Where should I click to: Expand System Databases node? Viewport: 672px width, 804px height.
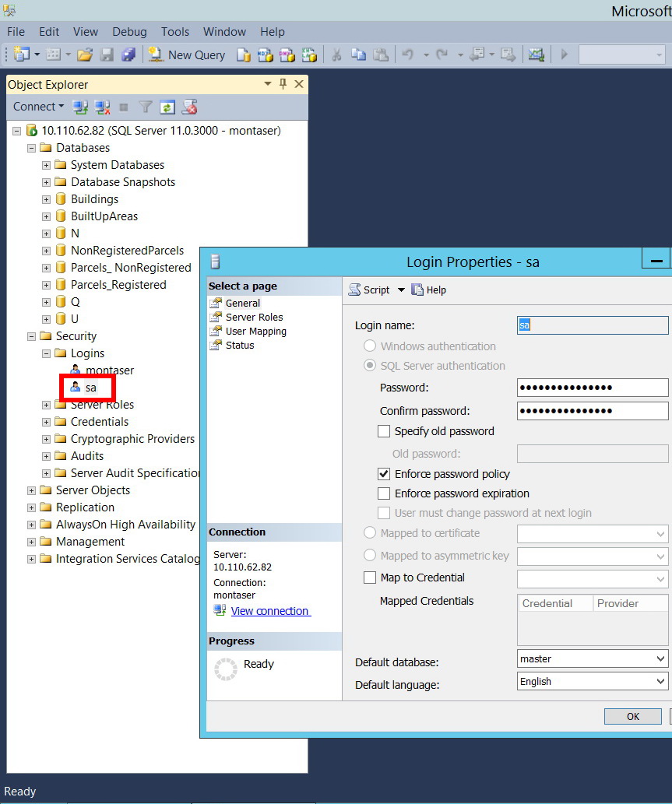pyautogui.click(x=46, y=165)
